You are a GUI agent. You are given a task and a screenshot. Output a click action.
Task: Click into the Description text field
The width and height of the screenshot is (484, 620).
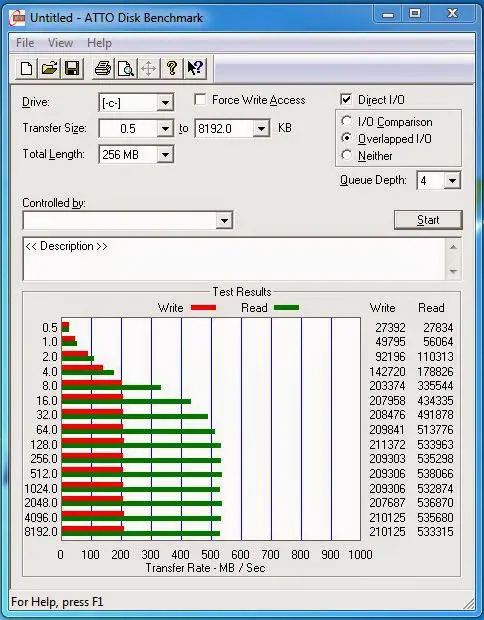coord(234,259)
